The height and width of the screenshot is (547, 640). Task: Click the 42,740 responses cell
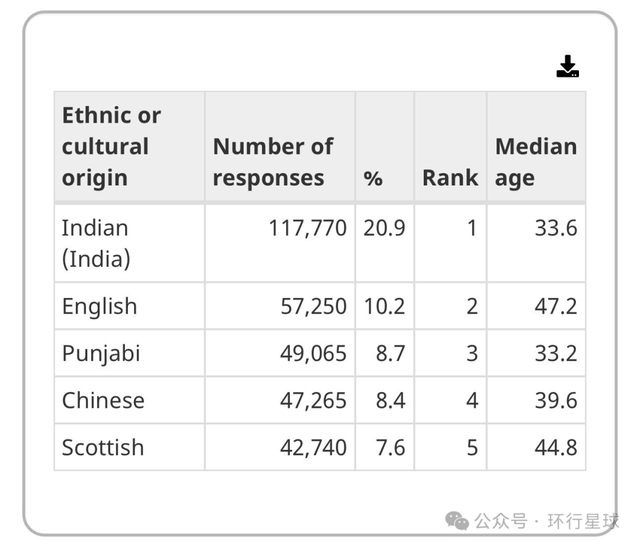313,447
